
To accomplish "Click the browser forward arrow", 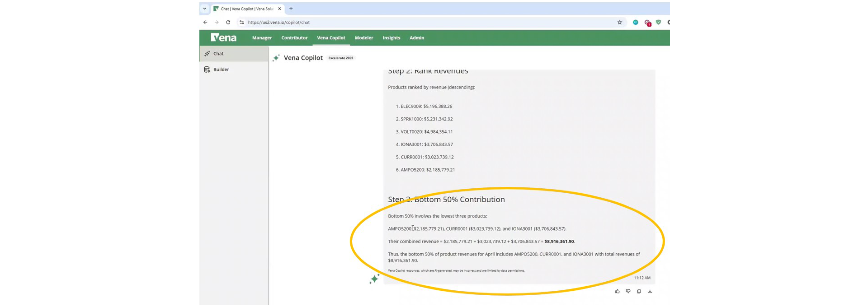I will point(217,22).
